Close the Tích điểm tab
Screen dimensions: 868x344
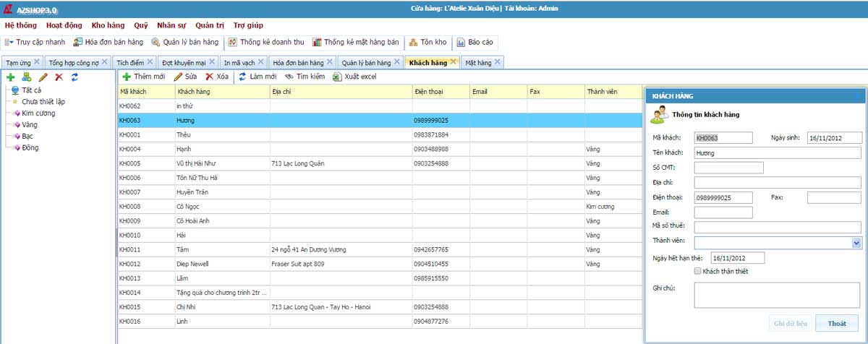click(150, 62)
